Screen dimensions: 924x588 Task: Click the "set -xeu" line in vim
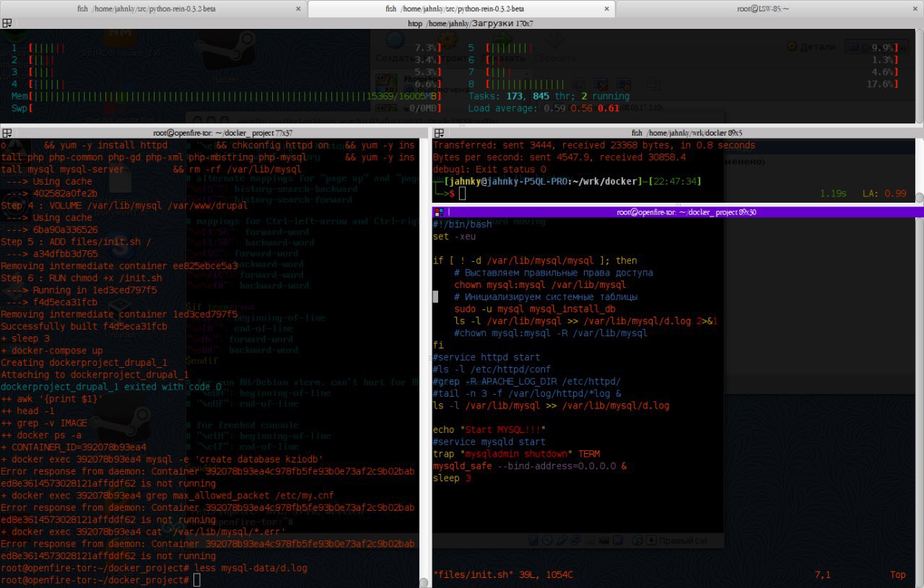[x=454, y=237]
